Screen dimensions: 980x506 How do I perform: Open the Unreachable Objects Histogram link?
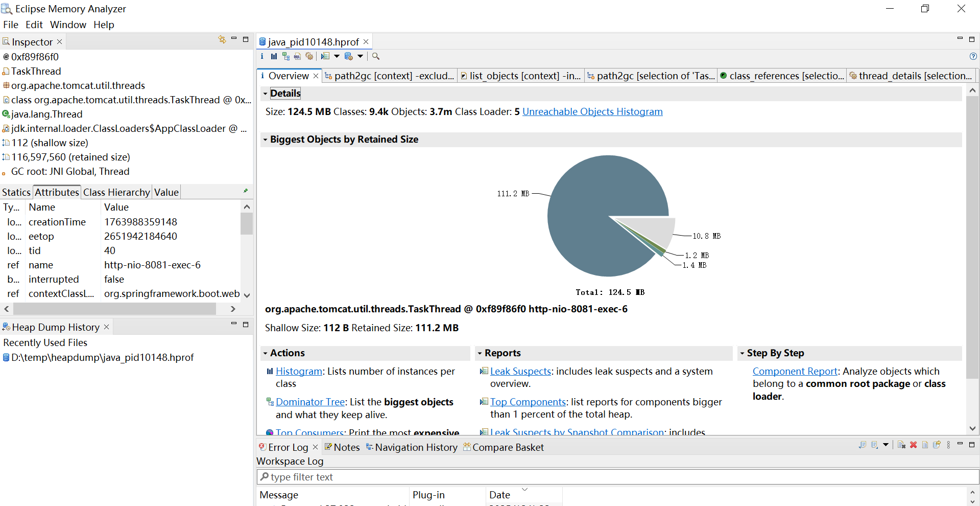(x=592, y=111)
